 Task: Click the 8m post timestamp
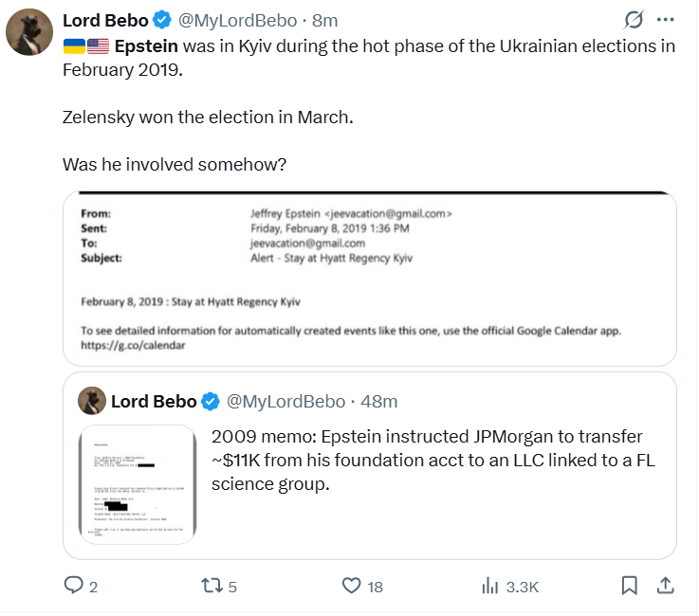(324, 21)
